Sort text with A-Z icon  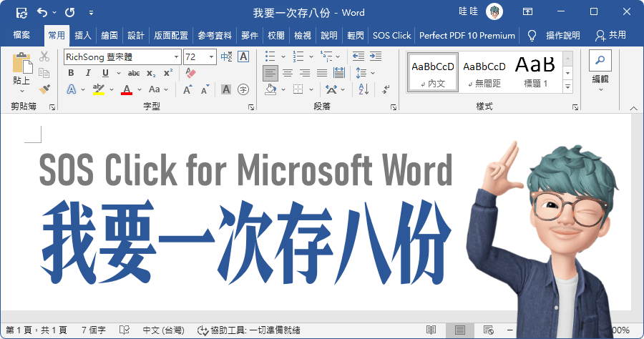pyautogui.click(x=363, y=89)
